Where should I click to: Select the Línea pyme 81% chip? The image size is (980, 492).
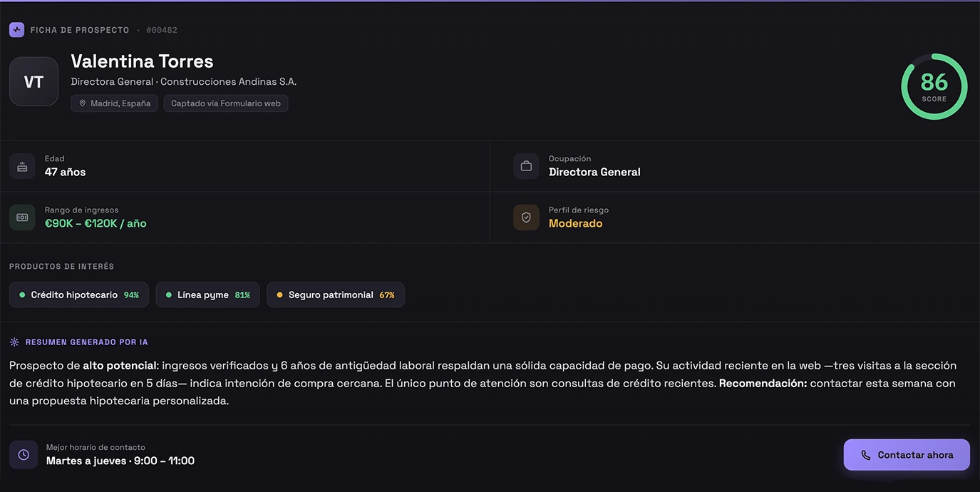tap(207, 294)
